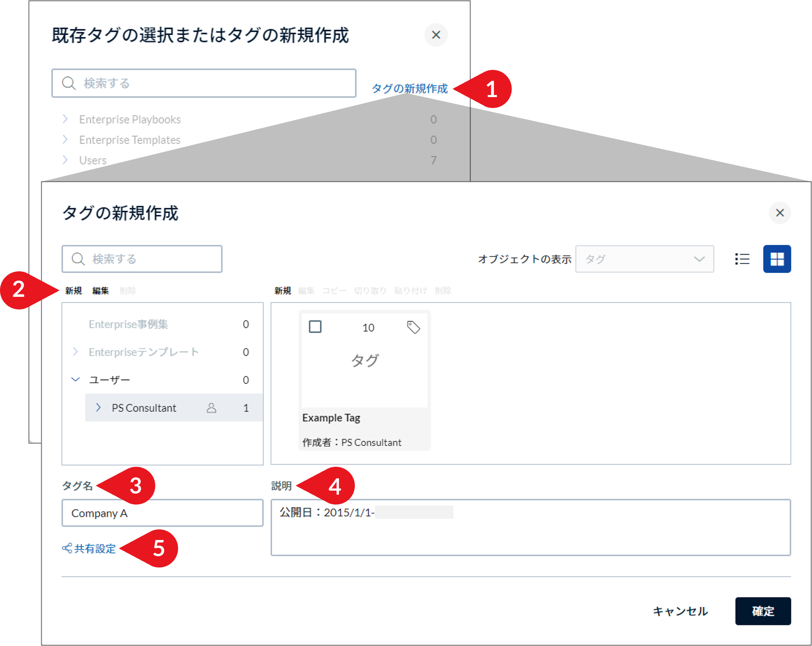The image size is (812, 646).
Task: Tick the checkbox on the Example Tag card
Action: [x=315, y=327]
